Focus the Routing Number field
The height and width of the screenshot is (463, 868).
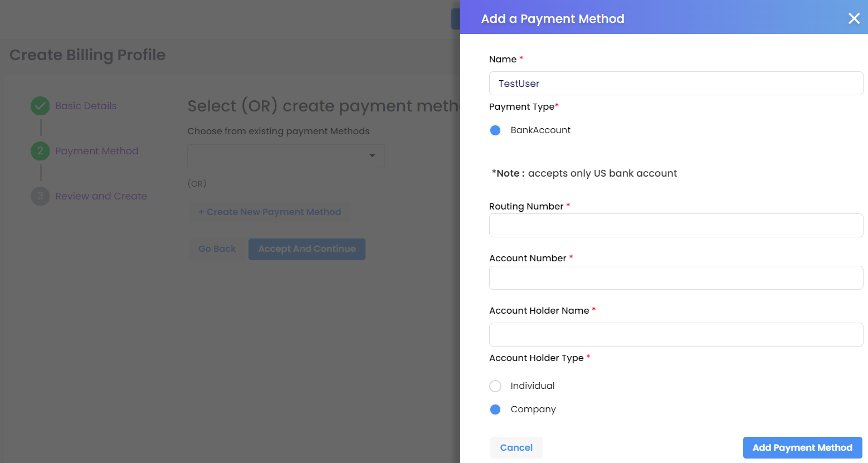point(676,226)
